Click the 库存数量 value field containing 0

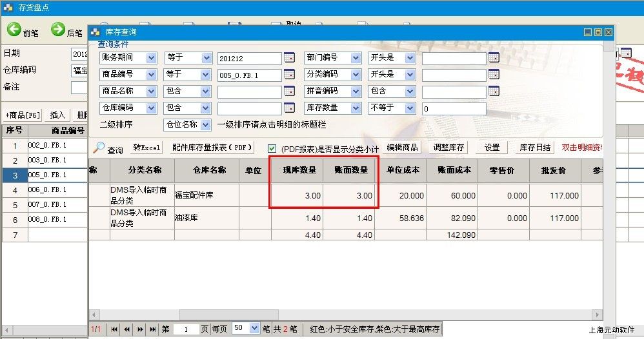454,109
